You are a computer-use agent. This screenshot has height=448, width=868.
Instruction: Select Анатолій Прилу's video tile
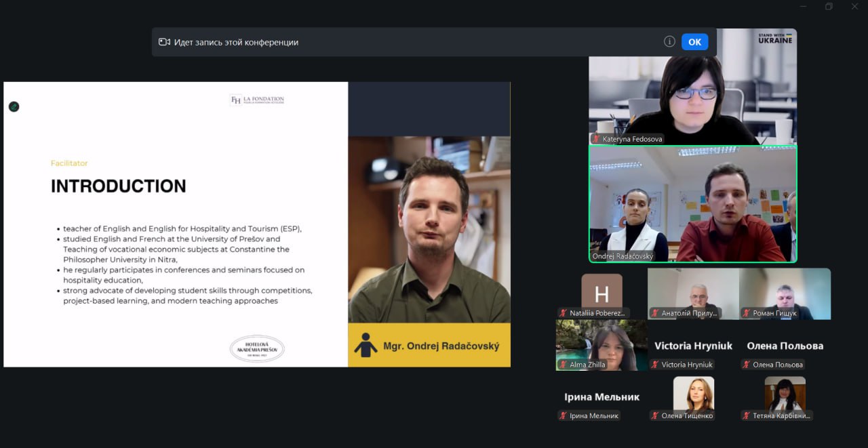click(x=693, y=291)
